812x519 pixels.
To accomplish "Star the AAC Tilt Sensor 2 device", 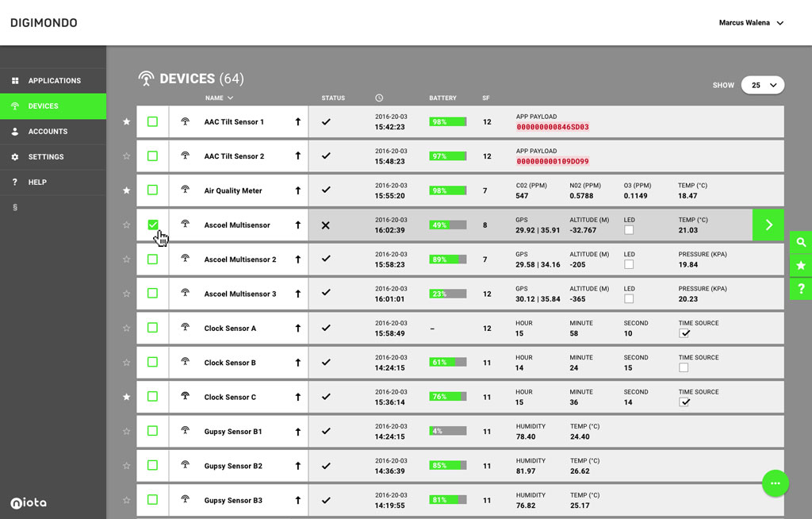I will 126,156.
